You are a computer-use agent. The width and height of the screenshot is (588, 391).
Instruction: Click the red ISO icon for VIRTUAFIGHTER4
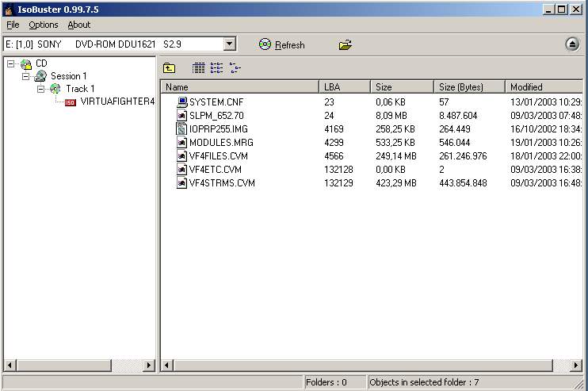pos(70,102)
